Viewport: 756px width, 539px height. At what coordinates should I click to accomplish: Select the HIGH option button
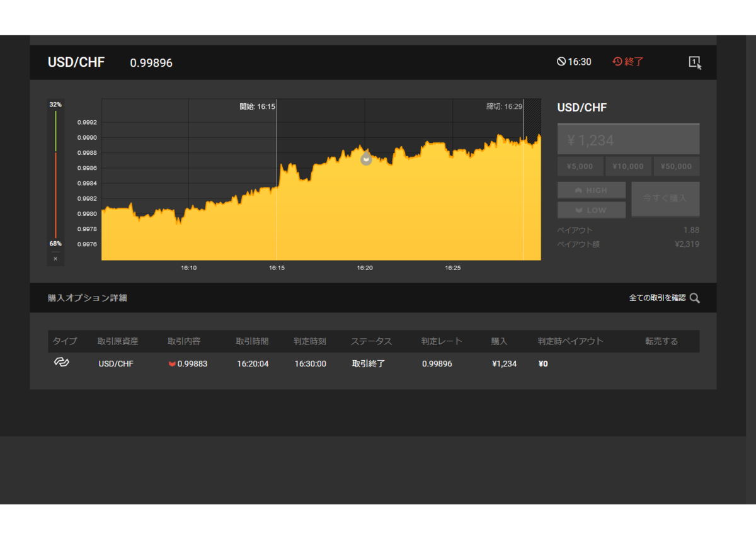592,190
